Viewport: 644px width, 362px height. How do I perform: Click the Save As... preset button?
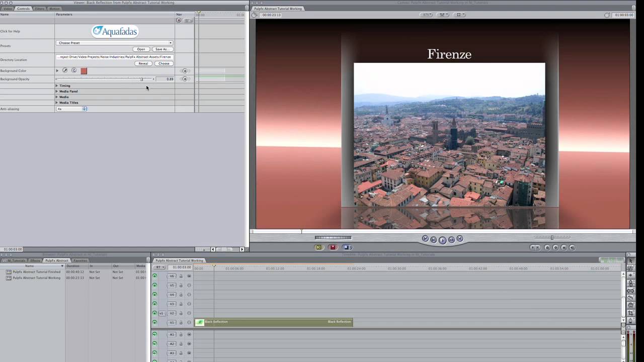(x=162, y=49)
